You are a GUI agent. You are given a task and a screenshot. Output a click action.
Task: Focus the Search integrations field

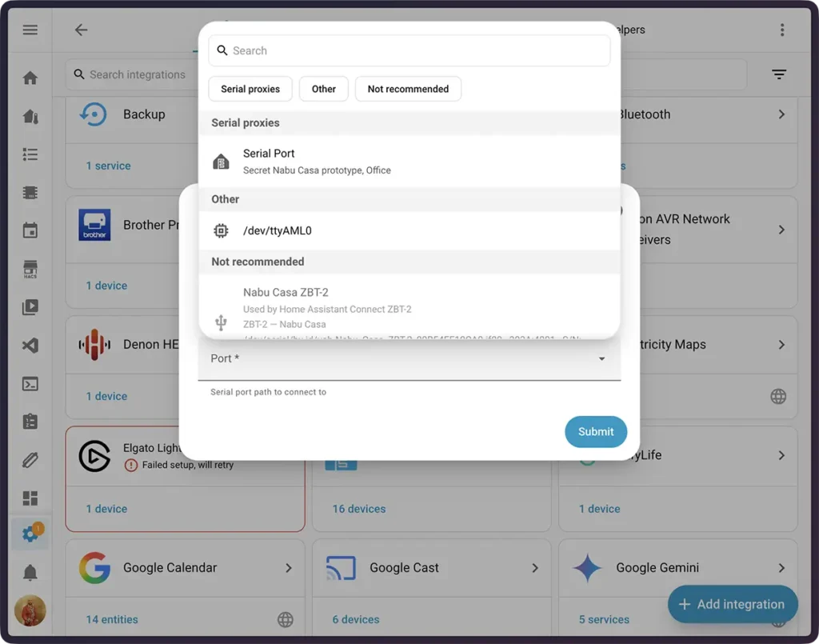137,74
